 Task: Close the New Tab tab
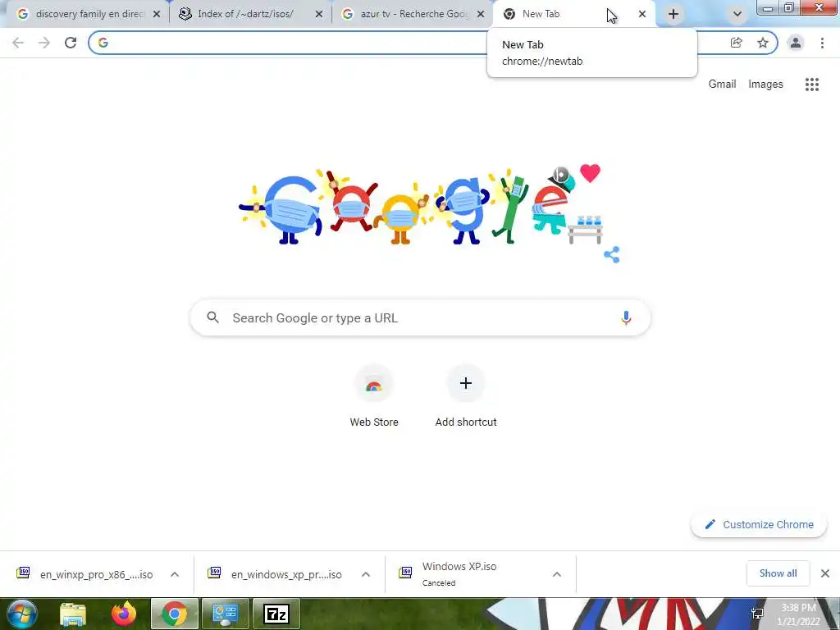642,15
